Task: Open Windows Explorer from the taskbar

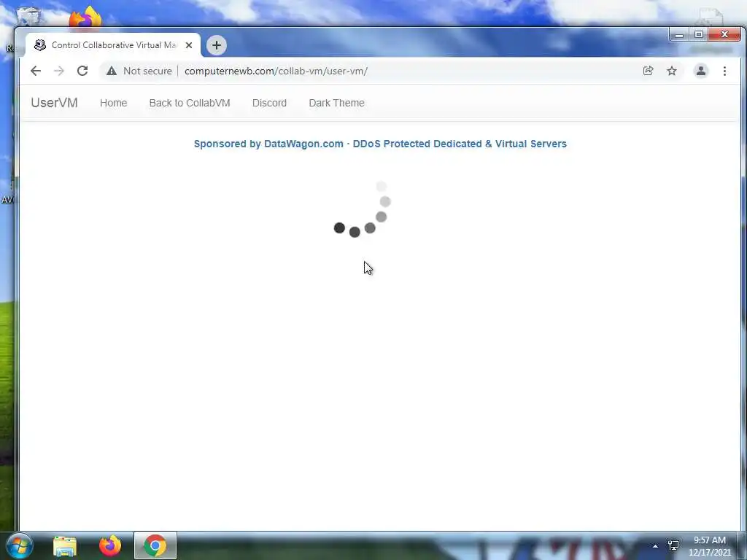Action: (x=65, y=545)
